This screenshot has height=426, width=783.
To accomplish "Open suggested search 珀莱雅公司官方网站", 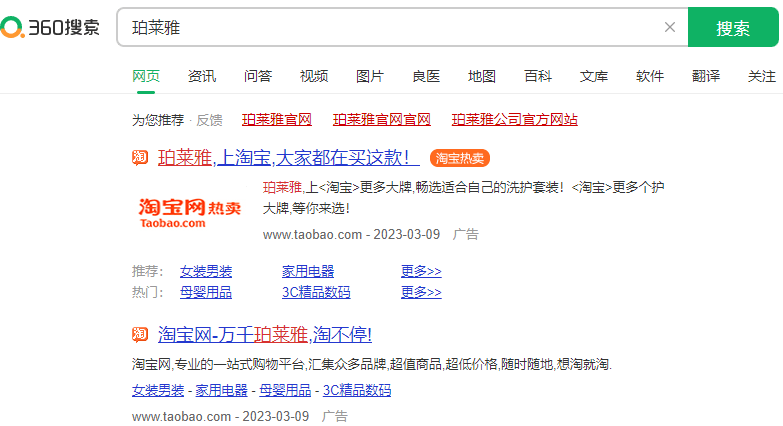I will click(x=514, y=119).
